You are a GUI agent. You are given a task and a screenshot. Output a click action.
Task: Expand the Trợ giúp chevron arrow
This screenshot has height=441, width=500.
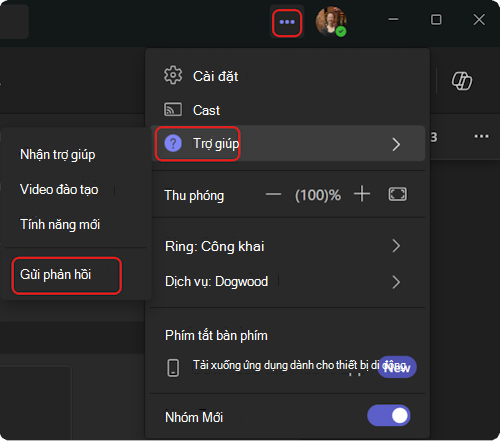(396, 144)
